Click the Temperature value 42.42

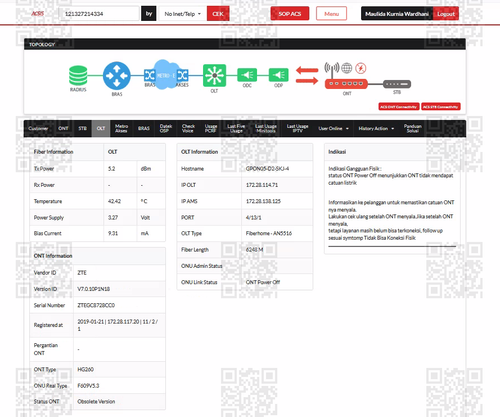click(114, 201)
